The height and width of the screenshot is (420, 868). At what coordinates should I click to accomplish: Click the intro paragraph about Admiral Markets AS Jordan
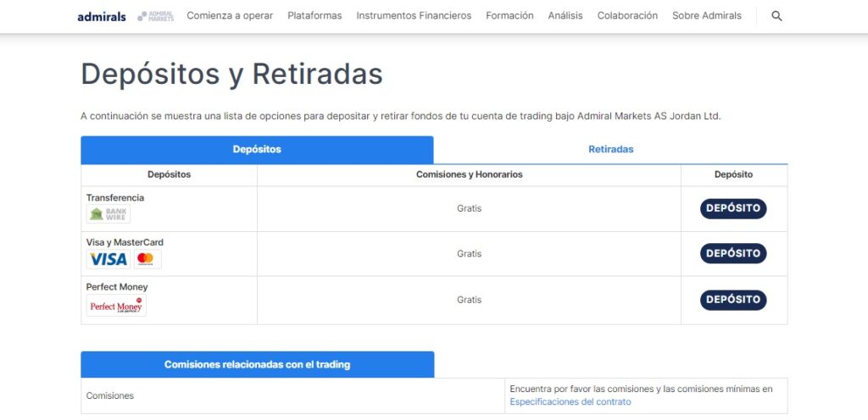point(401,117)
